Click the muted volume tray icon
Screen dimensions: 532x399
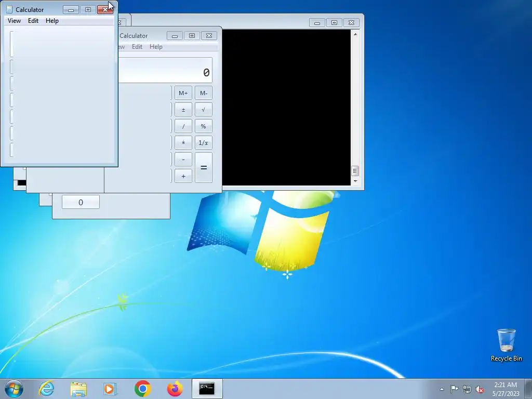coord(480,389)
